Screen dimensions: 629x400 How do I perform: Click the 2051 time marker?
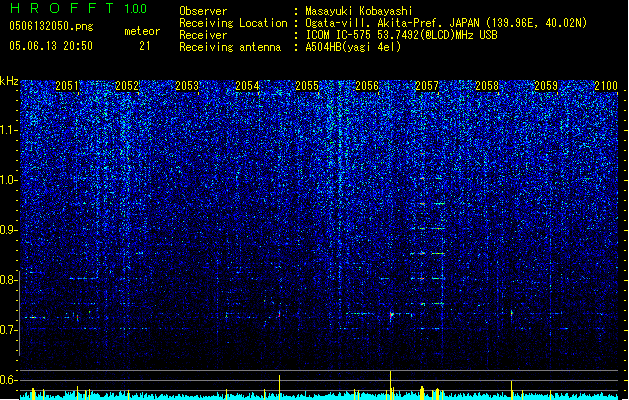pos(67,85)
